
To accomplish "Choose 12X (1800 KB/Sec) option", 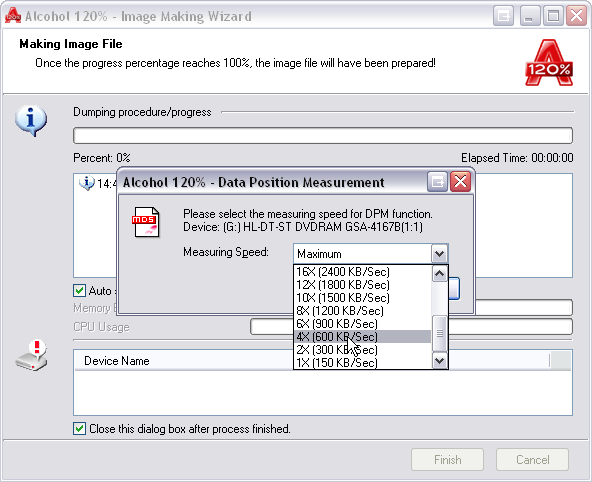I will (x=362, y=285).
